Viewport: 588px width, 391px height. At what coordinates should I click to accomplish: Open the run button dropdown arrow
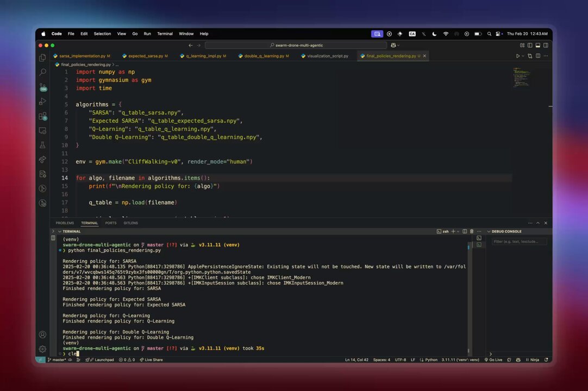(x=523, y=56)
